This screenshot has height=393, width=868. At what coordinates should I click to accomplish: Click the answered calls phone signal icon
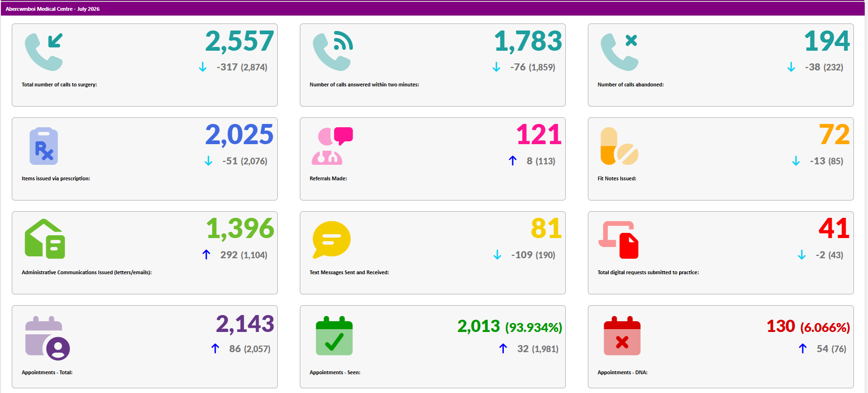click(x=333, y=52)
